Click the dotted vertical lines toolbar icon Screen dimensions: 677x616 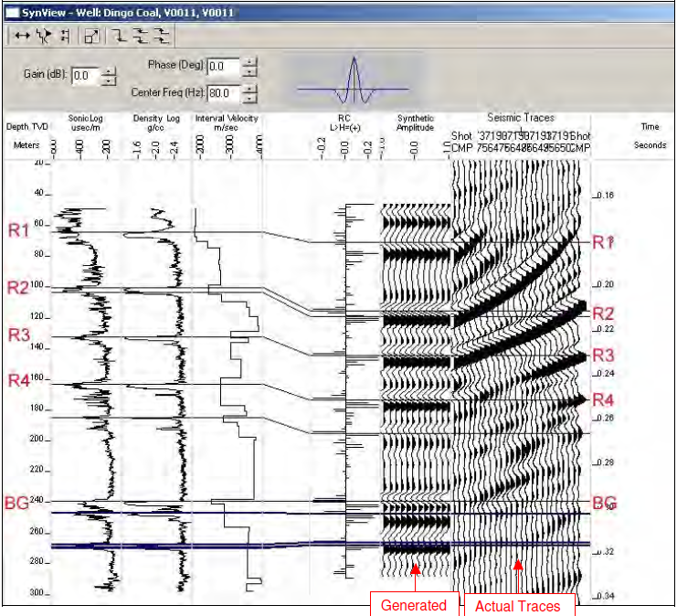coord(64,36)
